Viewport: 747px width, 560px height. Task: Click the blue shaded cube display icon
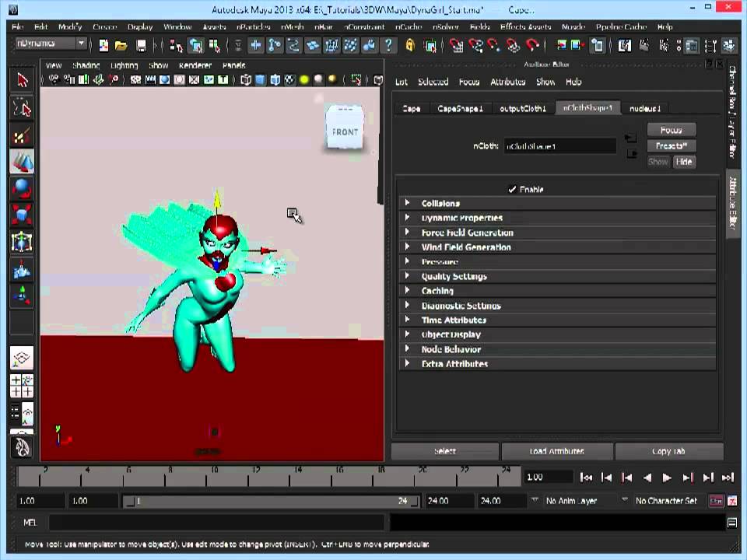(x=260, y=80)
